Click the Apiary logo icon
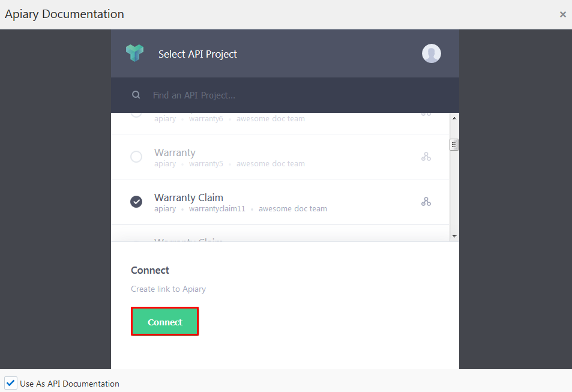 [x=134, y=53]
